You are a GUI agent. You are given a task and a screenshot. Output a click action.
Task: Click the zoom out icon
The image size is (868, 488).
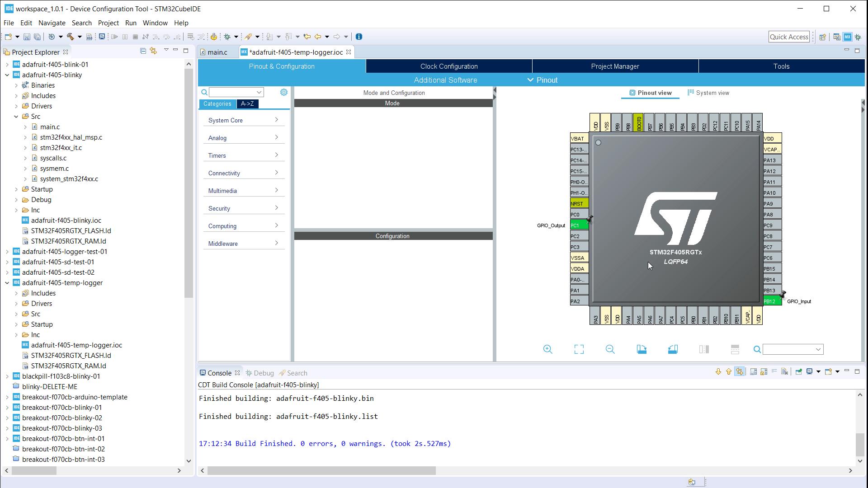611,350
